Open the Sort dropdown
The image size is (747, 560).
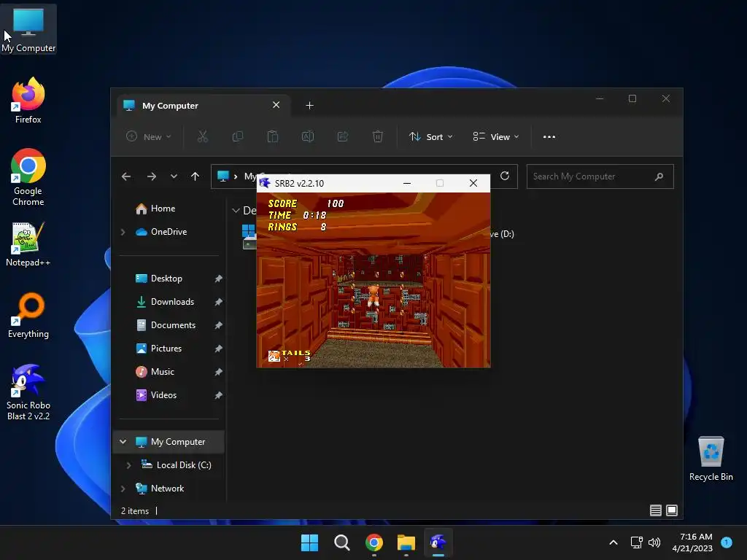430,136
